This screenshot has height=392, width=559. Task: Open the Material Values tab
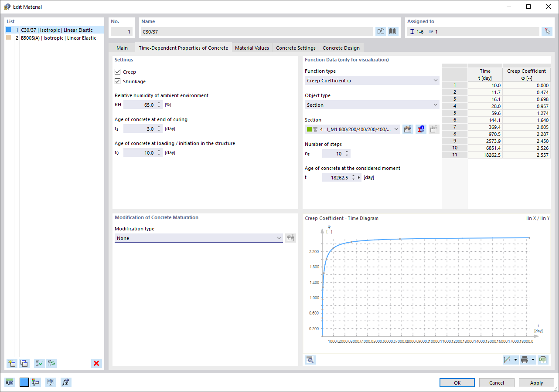[x=252, y=48]
